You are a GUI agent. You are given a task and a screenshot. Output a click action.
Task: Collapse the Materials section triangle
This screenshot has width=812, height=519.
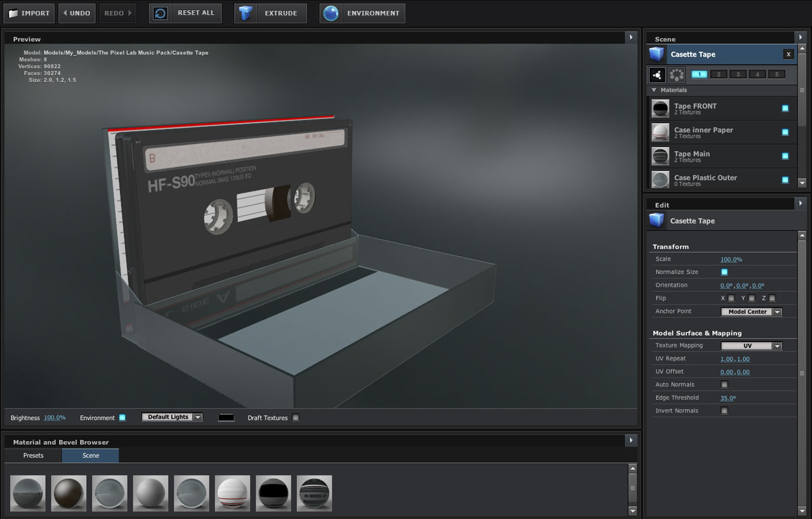click(x=654, y=90)
